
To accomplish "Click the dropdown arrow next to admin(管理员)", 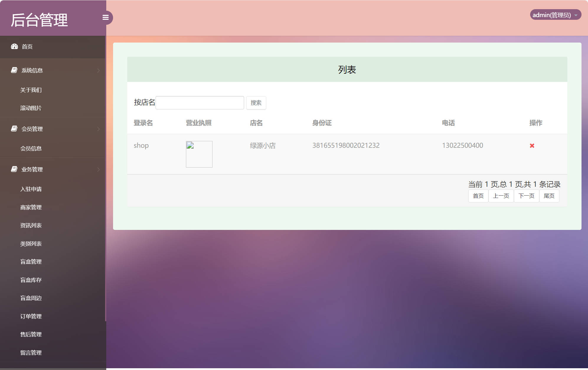I will (576, 15).
